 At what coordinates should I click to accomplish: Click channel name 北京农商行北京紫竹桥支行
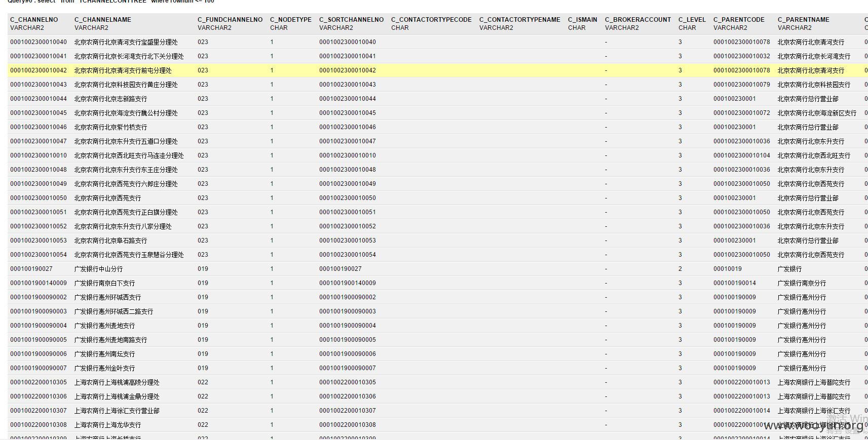(111, 127)
